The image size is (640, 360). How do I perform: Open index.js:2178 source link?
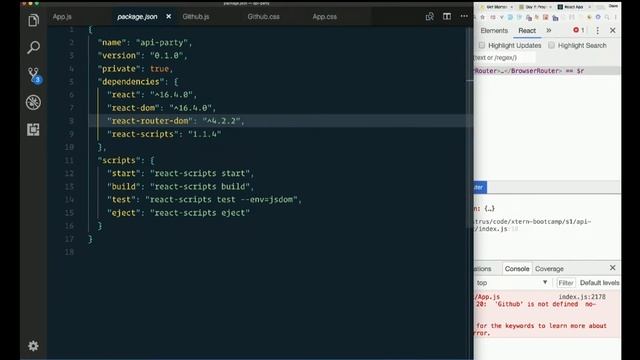click(582, 297)
